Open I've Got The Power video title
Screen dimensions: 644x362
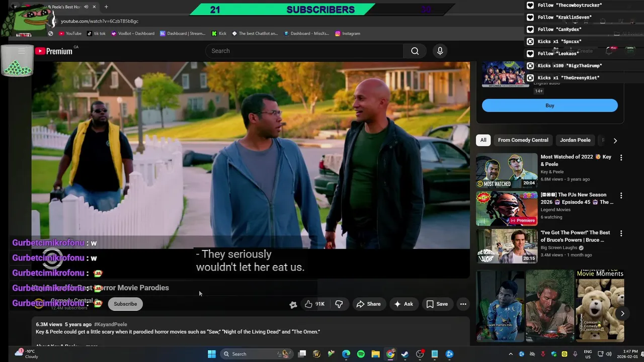tap(576, 236)
